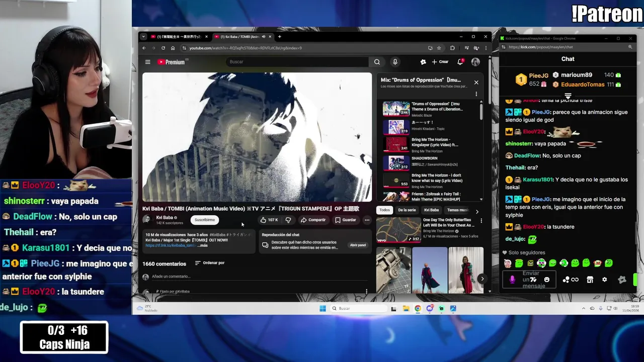
Task: Open the emoji picker in Kick chat
Action: [547, 280]
